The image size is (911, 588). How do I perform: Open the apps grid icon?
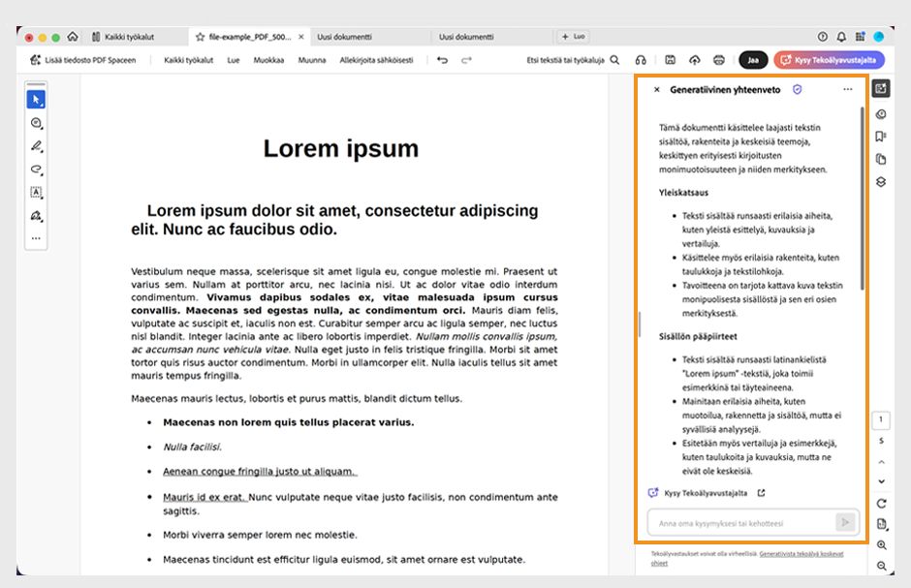pos(861,37)
